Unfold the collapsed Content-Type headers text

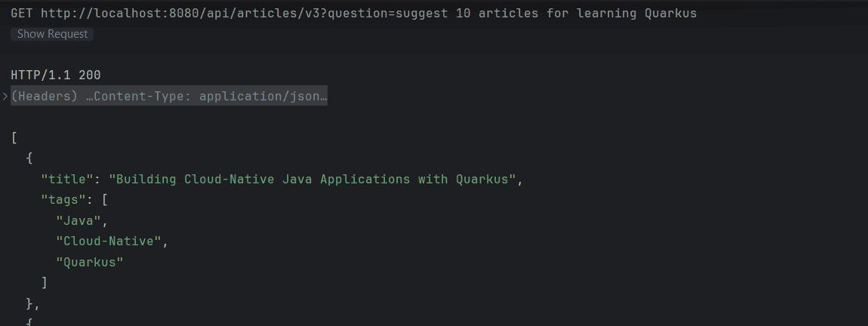[169, 97]
